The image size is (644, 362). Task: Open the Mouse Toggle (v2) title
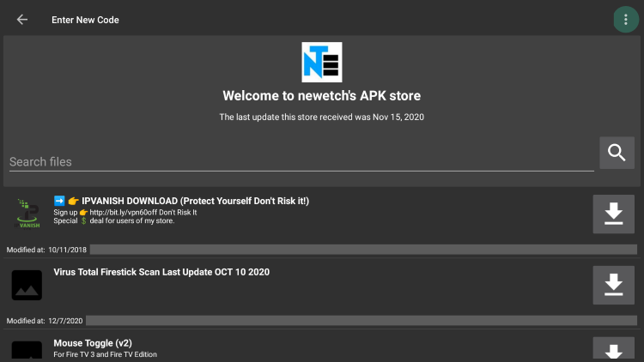(x=93, y=343)
